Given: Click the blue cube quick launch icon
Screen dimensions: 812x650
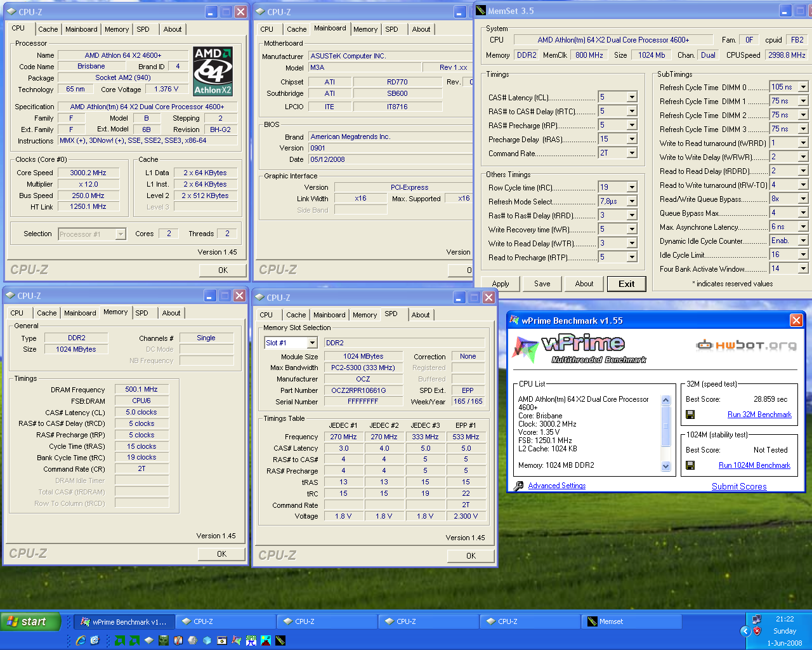Looking at the screenshot, I should click(207, 640).
